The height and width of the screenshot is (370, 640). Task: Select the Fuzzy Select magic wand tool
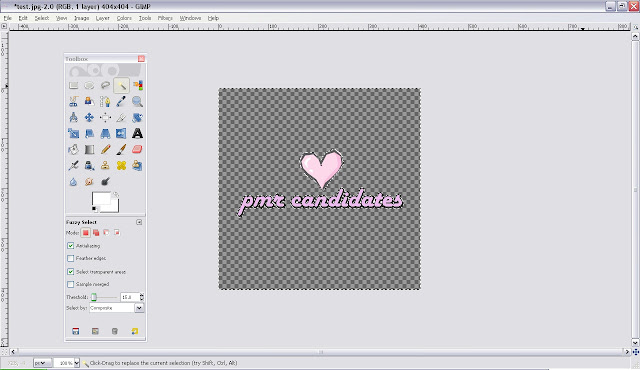click(x=121, y=85)
